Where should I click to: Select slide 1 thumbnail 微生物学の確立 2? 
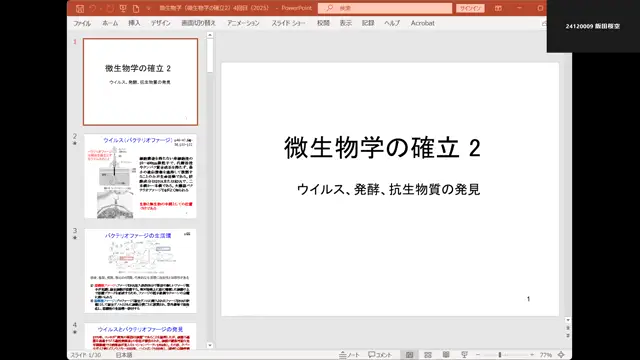point(140,82)
